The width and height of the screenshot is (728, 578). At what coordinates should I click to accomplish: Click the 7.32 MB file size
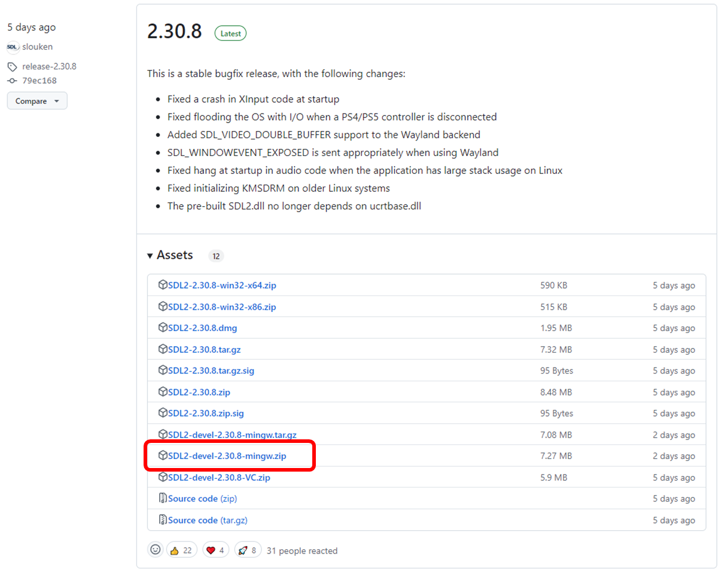click(556, 350)
